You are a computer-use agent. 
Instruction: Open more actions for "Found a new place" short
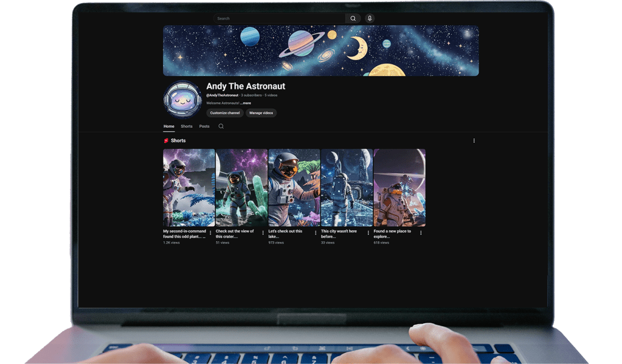[x=421, y=233]
